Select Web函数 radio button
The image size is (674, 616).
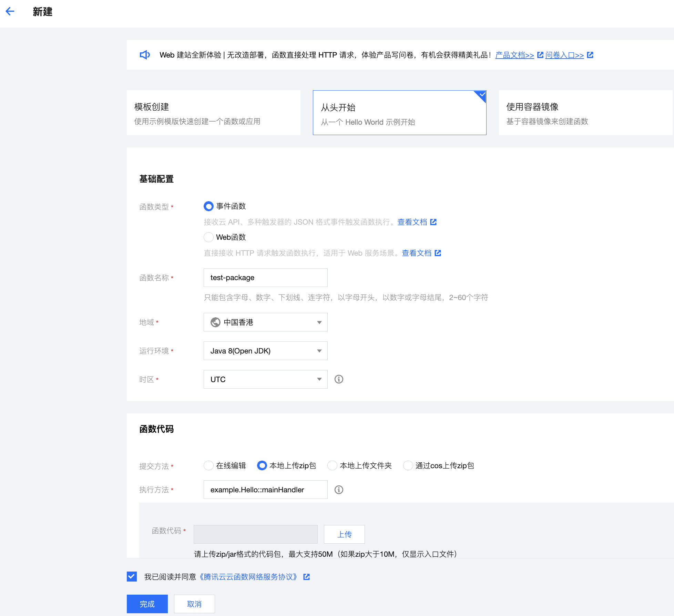(x=208, y=237)
